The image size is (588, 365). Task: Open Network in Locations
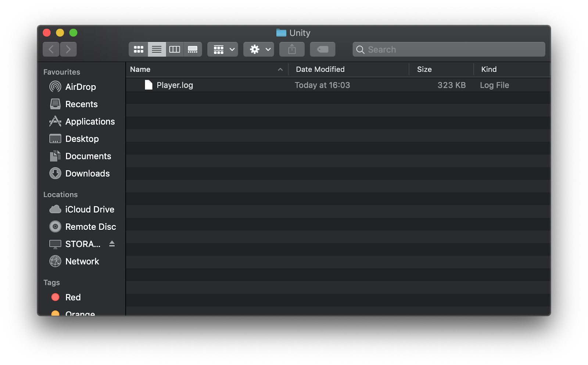click(82, 261)
